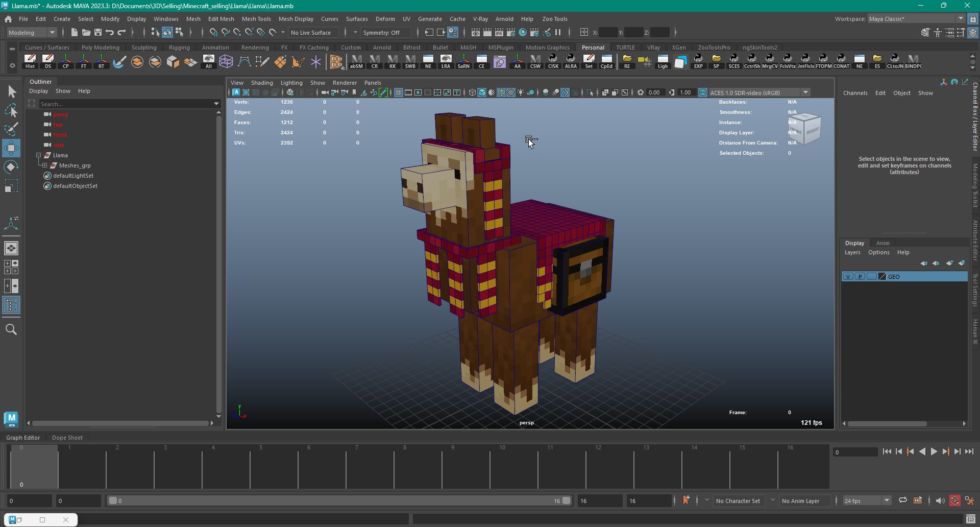Click Symmetry: Off button

pyautogui.click(x=386, y=32)
